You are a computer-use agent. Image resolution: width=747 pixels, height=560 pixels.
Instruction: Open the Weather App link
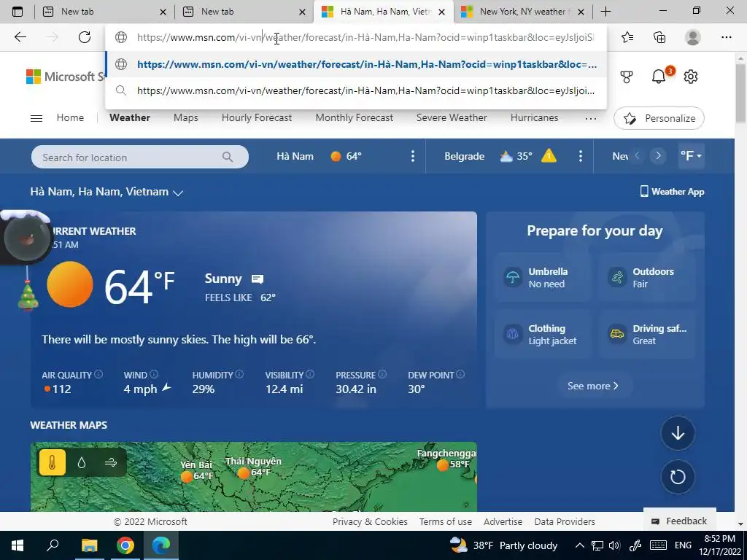click(672, 192)
